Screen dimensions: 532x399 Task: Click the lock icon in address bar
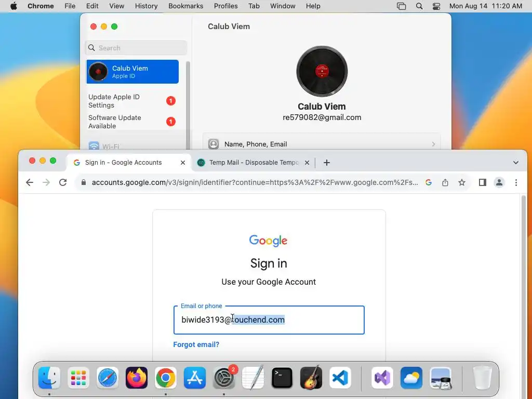point(84,182)
